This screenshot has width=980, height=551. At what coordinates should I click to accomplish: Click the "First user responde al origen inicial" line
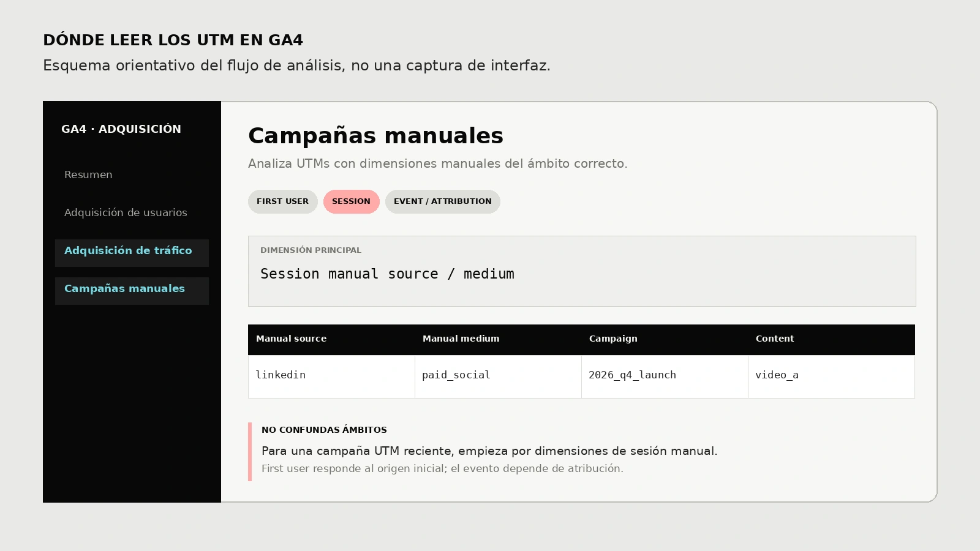point(442,468)
